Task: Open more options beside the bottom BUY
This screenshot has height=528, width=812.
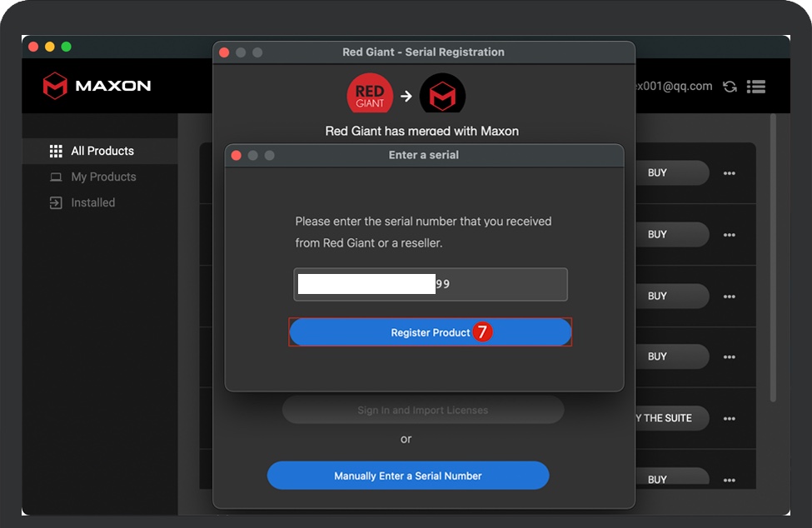Action: pos(730,481)
